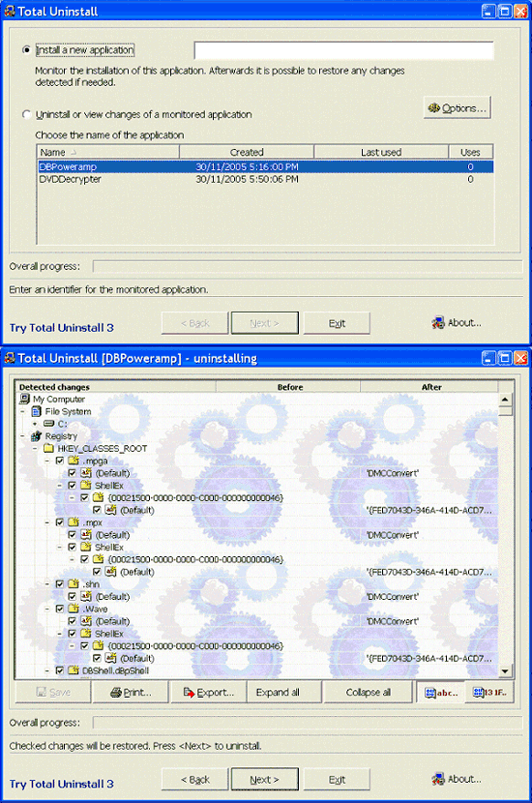Click Collapse all button
This screenshot has height=803, width=532.
369,693
